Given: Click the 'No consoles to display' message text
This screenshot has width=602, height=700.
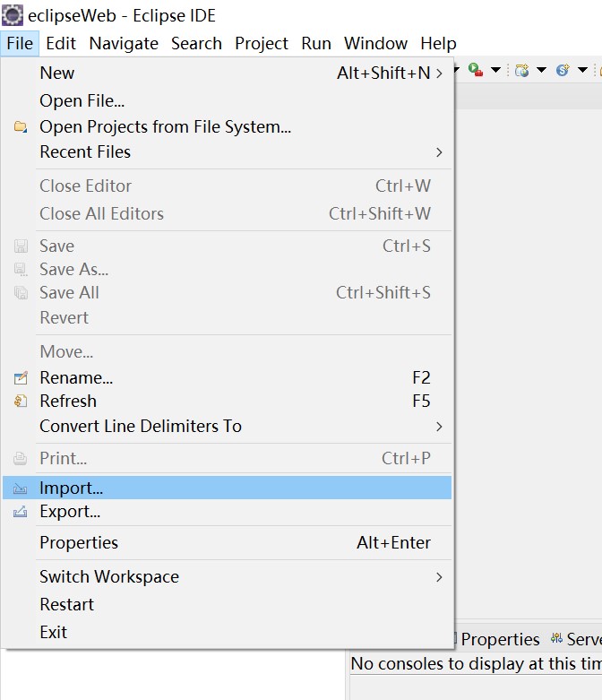Looking at the screenshot, I should [x=477, y=664].
